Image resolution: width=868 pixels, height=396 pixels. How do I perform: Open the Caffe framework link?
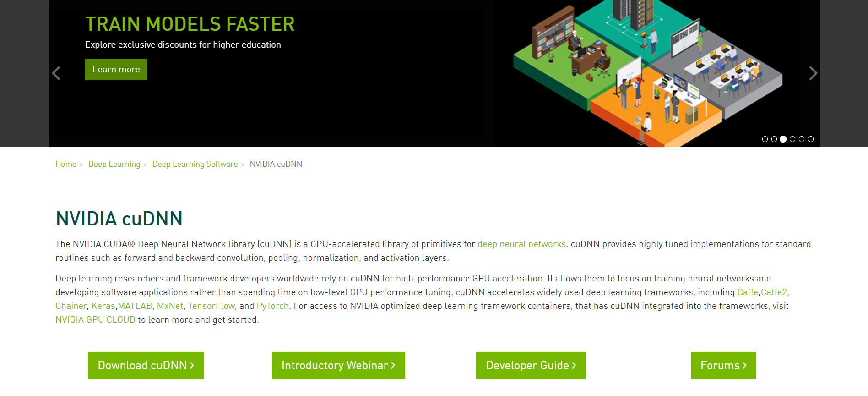point(748,292)
